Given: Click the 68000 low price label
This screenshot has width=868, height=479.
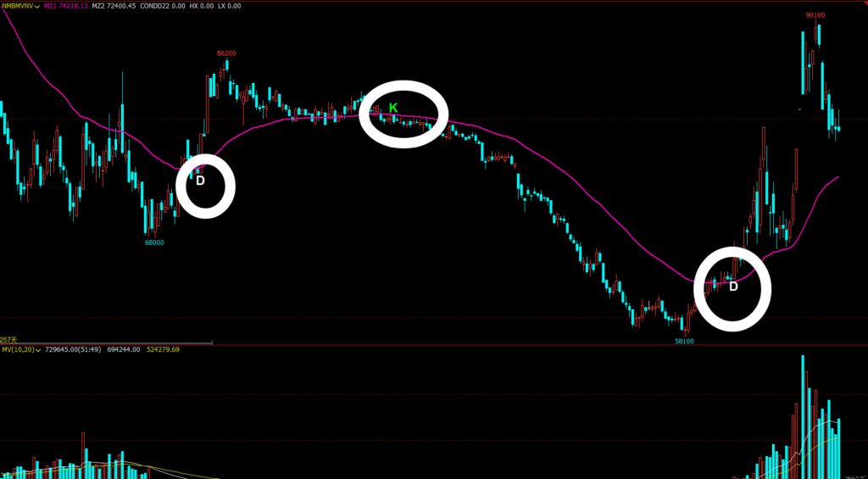Looking at the screenshot, I should click(x=153, y=242).
